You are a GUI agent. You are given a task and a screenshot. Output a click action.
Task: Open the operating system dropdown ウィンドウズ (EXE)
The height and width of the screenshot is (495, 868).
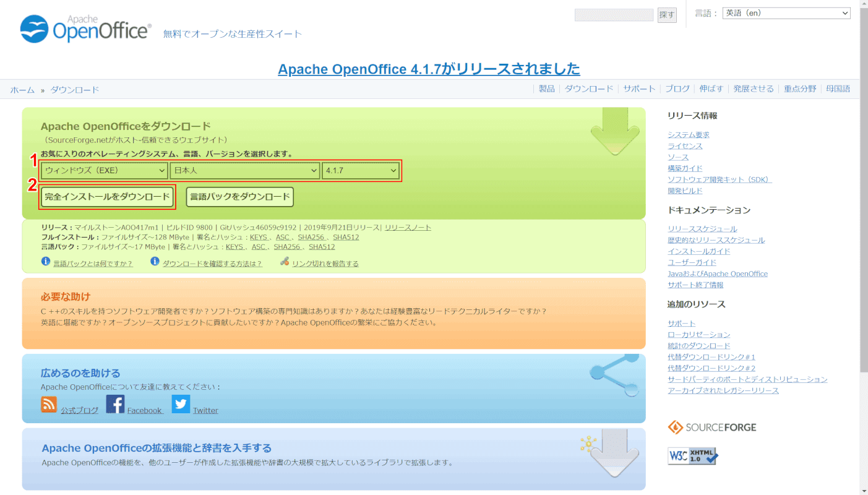click(105, 171)
